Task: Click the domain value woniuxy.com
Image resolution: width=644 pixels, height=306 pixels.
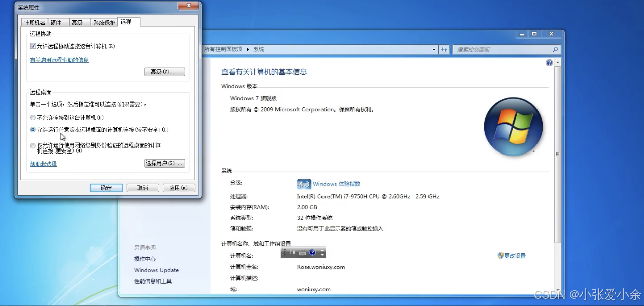Action: (314, 289)
